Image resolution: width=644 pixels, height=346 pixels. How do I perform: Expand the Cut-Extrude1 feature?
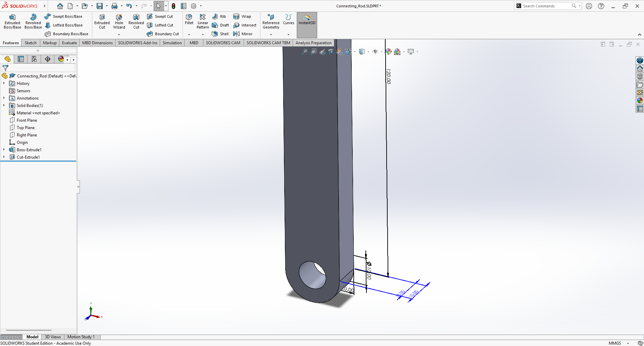coord(4,157)
